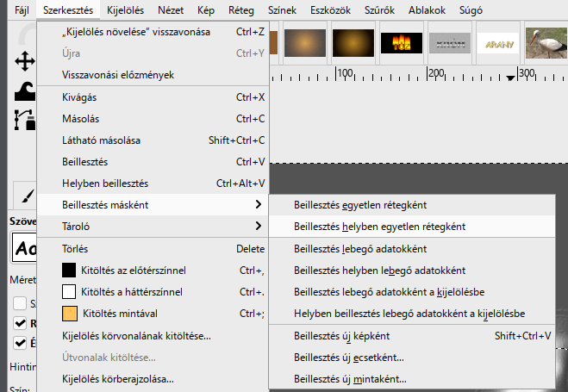
Task: Close the Szerkesztés menu
Action: pyautogui.click(x=68, y=10)
